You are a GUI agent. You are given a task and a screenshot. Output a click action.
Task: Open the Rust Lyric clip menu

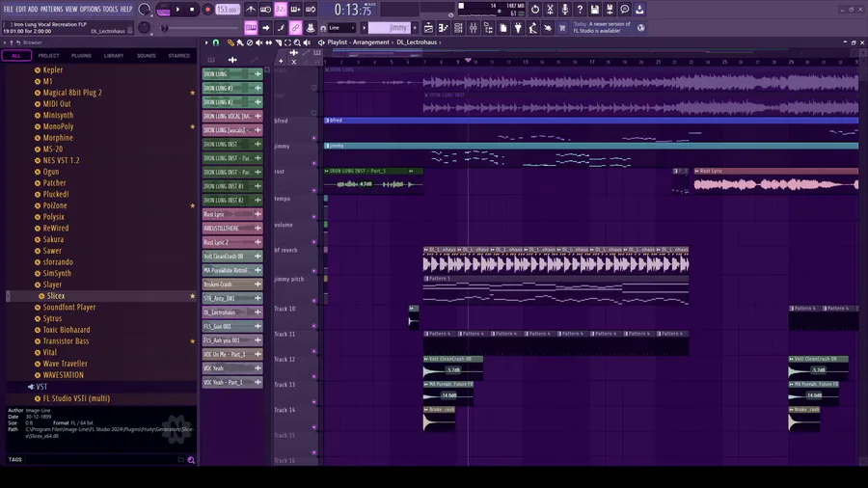coord(697,171)
